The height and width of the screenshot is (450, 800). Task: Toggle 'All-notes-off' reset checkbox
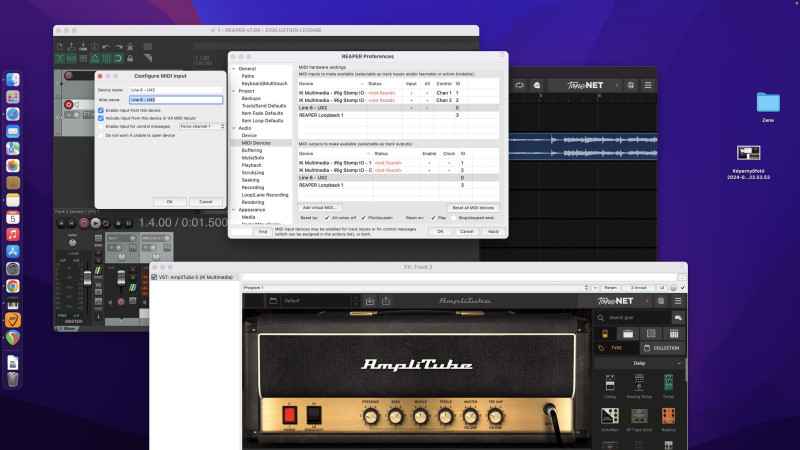[x=327, y=218]
